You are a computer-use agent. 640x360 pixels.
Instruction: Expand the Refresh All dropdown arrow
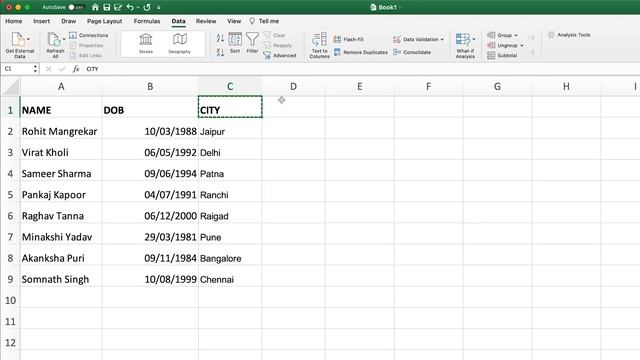coord(64,39)
